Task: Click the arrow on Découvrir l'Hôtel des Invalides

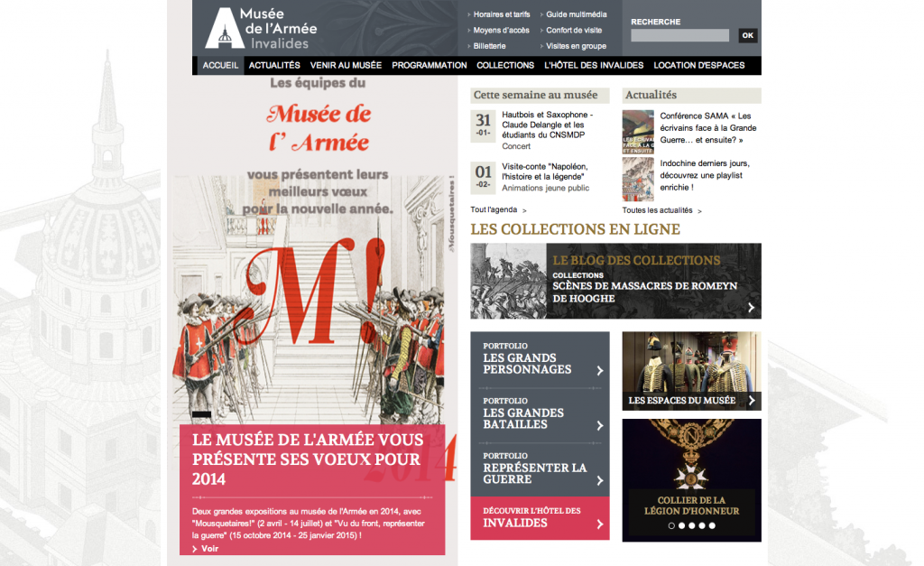Action: pyautogui.click(x=600, y=524)
